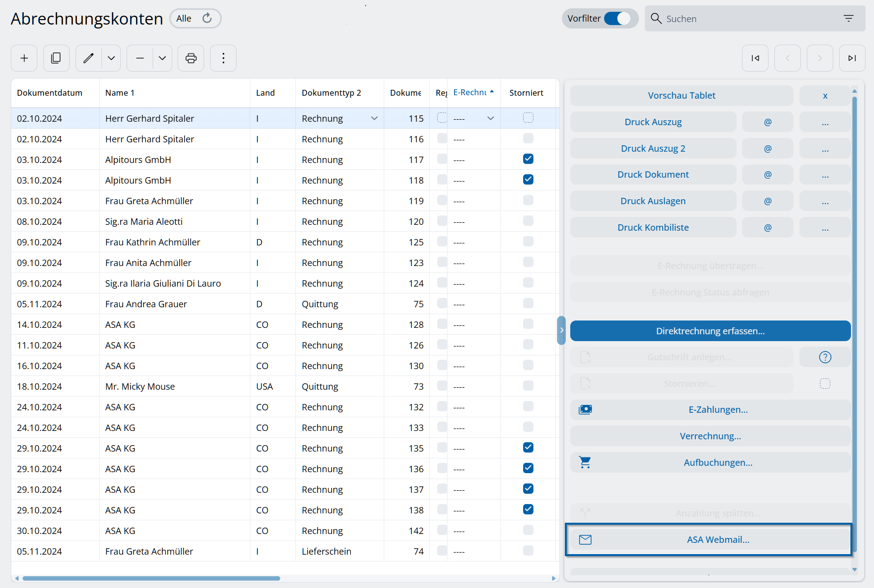874x588 pixels.
Task: Expand the dropdown arrow beside the minus icon
Action: tap(162, 58)
